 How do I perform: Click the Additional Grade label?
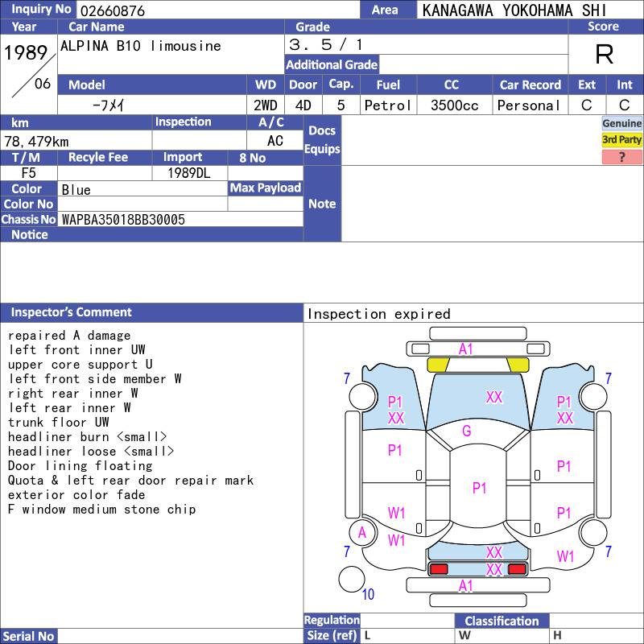coord(332,64)
